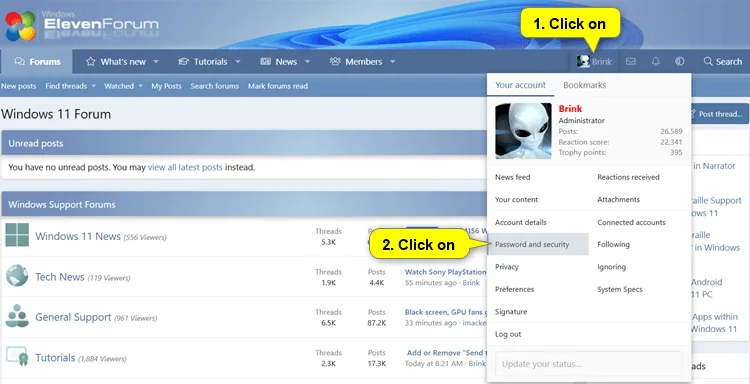Open the News nav item
The image size is (750, 384).
280,62
